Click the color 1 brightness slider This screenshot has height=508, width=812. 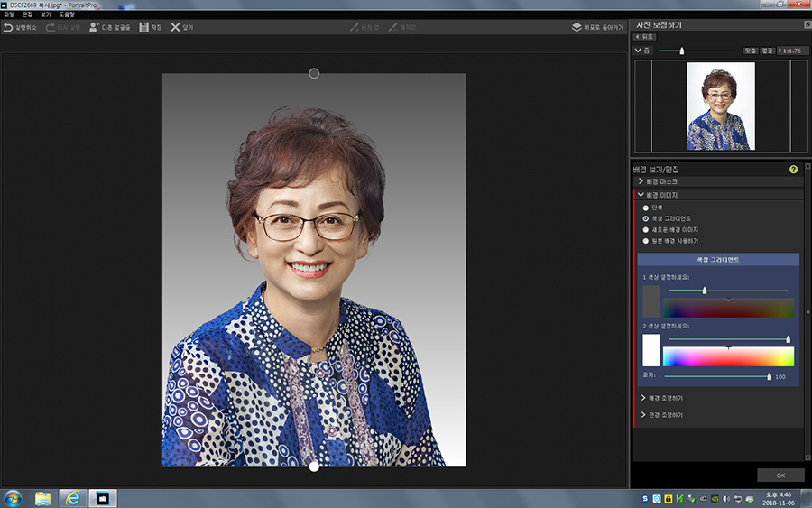coord(729,291)
